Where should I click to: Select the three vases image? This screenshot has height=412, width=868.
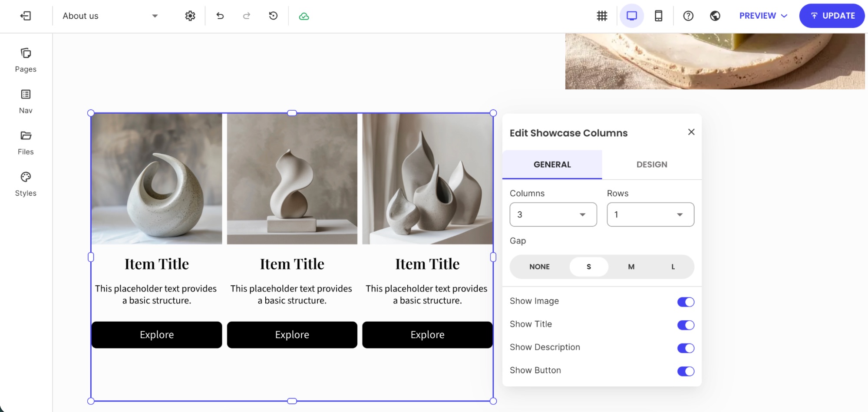pyautogui.click(x=427, y=179)
